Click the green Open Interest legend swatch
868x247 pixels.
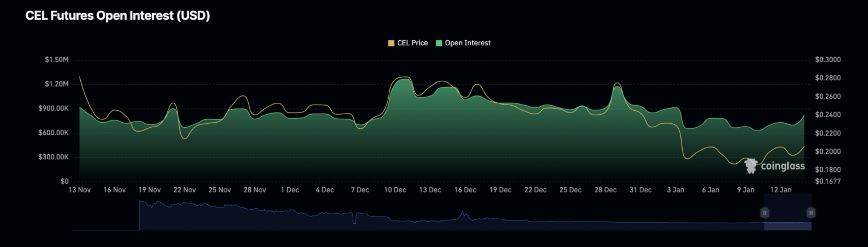click(439, 43)
